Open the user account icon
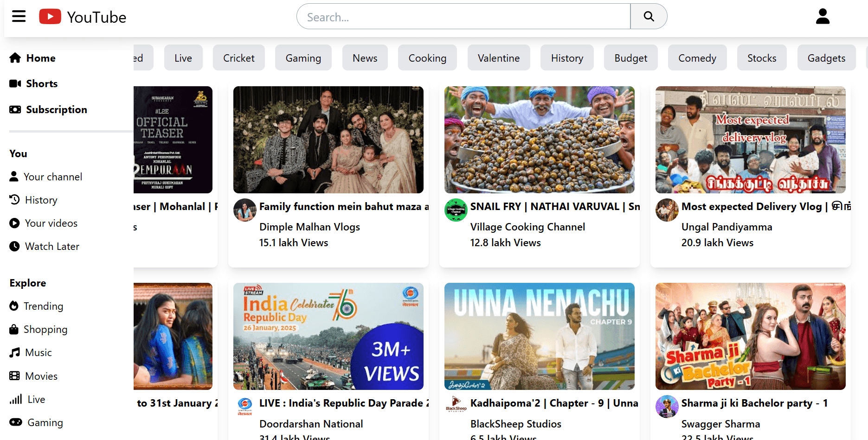Viewport: 868px width, 440px height. click(x=823, y=17)
